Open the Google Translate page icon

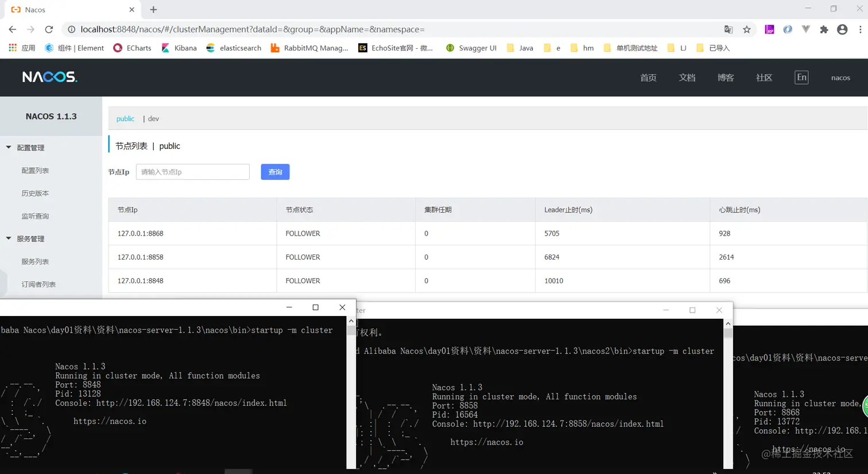[x=728, y=29]
